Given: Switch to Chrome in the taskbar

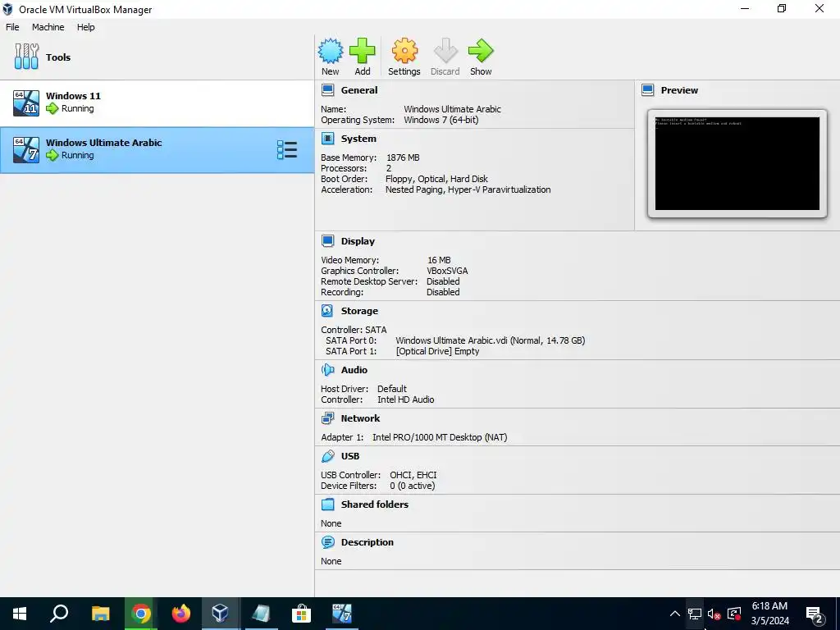Looking at the screenshot, I should point(141,614).
